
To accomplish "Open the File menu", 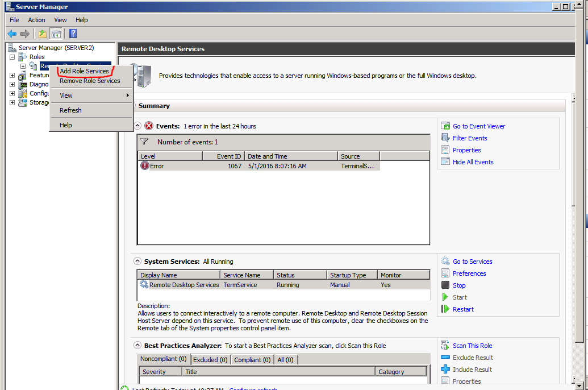I will pyautogui.click(x=14, y=20).
